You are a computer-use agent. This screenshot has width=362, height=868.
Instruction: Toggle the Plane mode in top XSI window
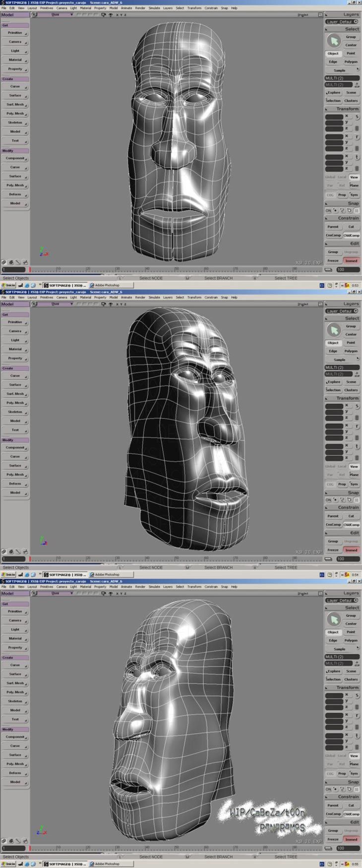tap(354, 185)
